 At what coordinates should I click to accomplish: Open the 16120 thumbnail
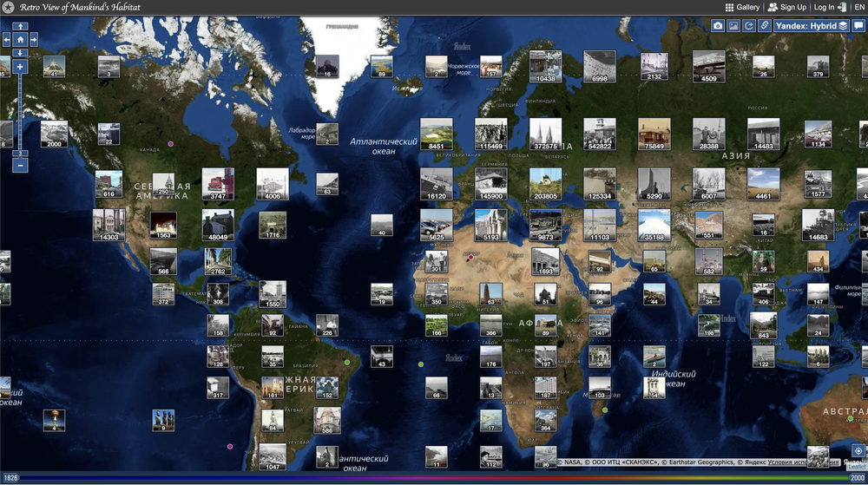pos(437,184)
